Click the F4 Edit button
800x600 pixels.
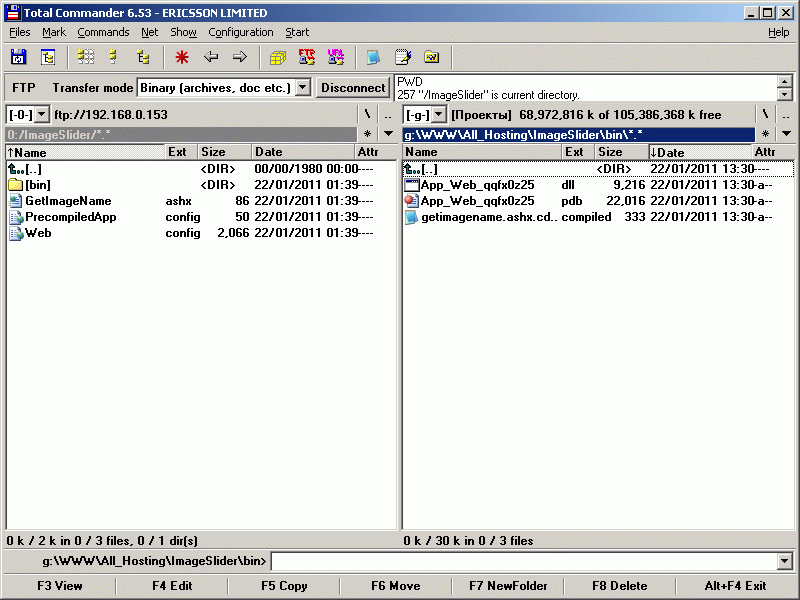(172, 586)
